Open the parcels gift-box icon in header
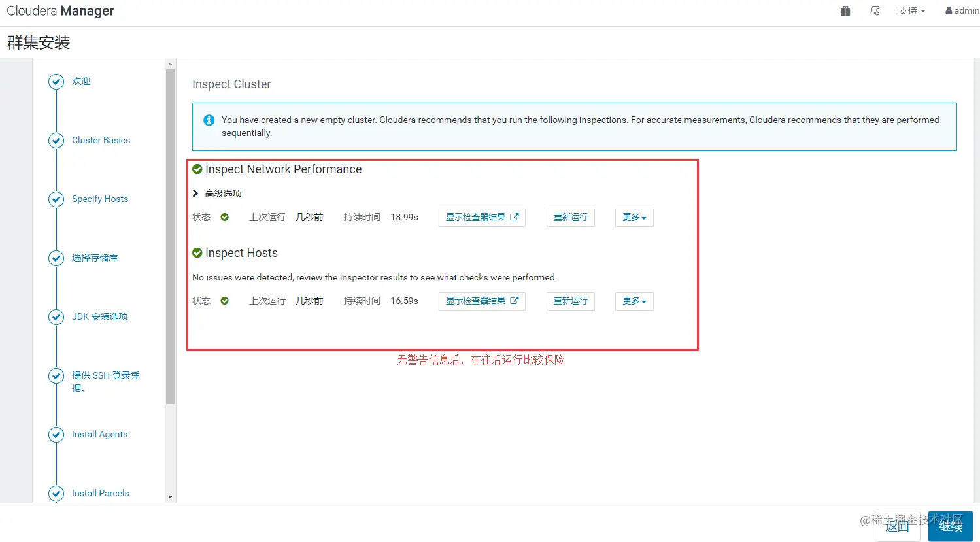 click(x=845, y=10)
